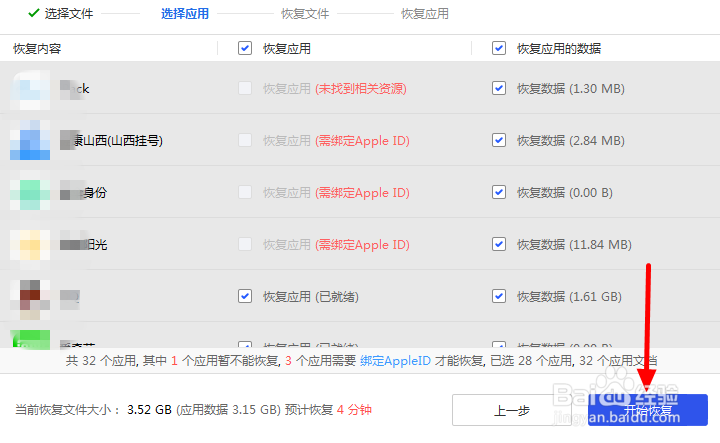Toggle the 恢复应用 header checkbox
This screenshot has height=443, width=720.
point(245,48)
